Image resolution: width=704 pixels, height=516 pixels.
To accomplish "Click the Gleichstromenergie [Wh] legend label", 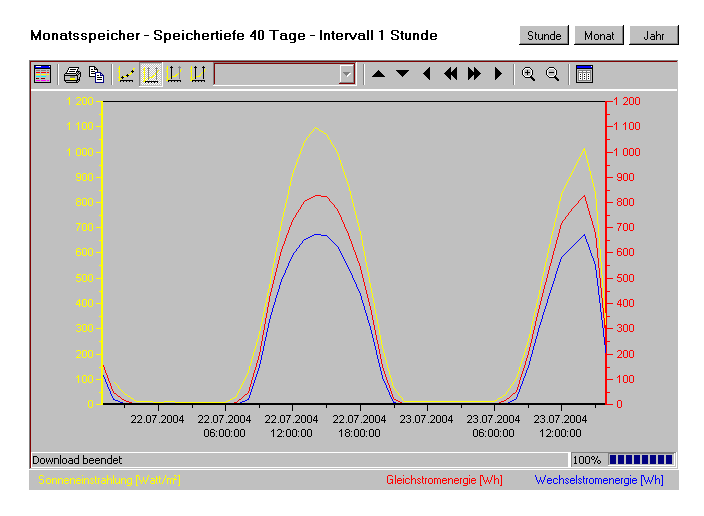I will pyautogui.click(x=444, y=480).
